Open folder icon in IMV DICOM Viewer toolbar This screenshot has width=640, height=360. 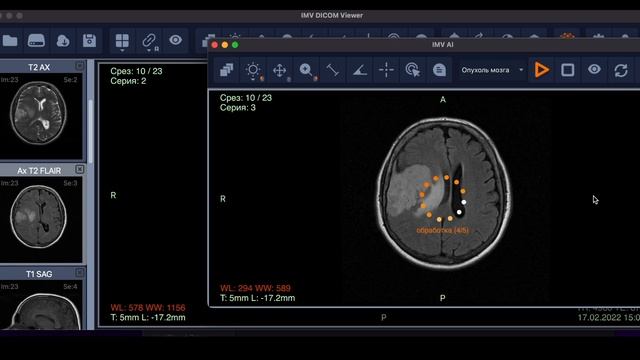(x=10, y=40)
